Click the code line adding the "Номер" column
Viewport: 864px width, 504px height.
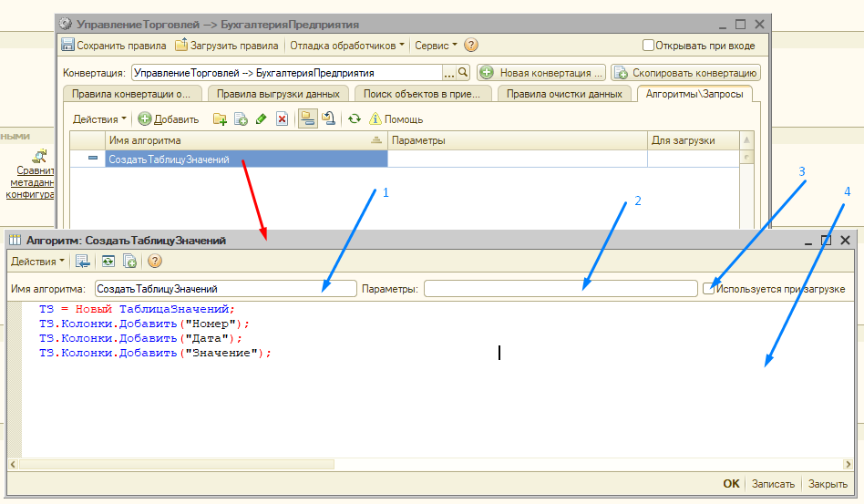(x=144, y=324)
